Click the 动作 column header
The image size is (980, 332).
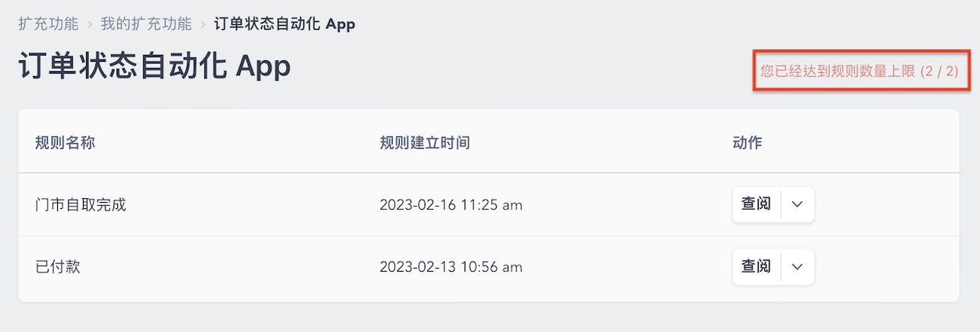[x=747, y=143]
